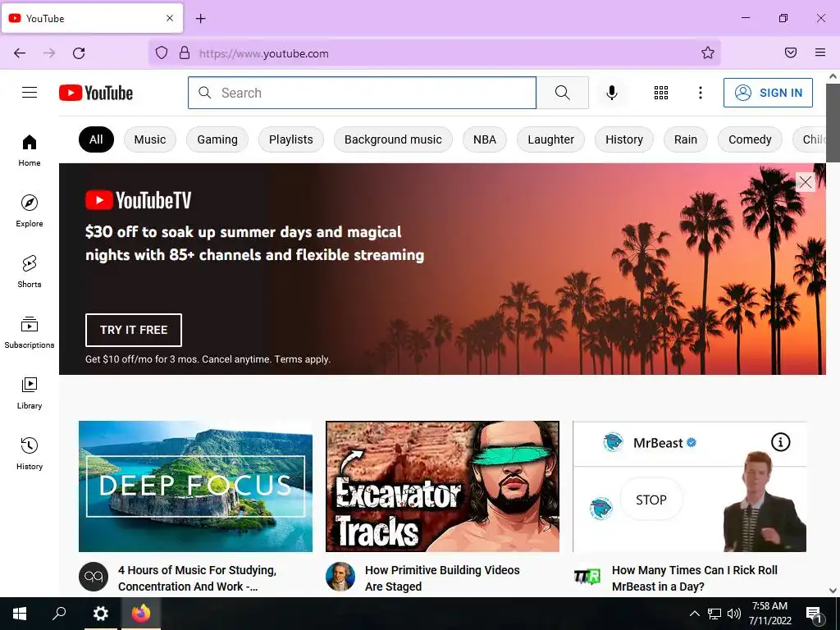Open title 'How Primitive Building Videos Are Staged'
The height and width of the screenshot is (630, 840).
click(x=442, y=578)
